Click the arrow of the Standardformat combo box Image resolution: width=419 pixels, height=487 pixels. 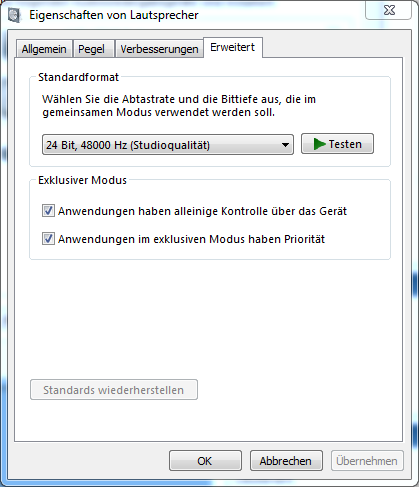(x=285, y=145)
